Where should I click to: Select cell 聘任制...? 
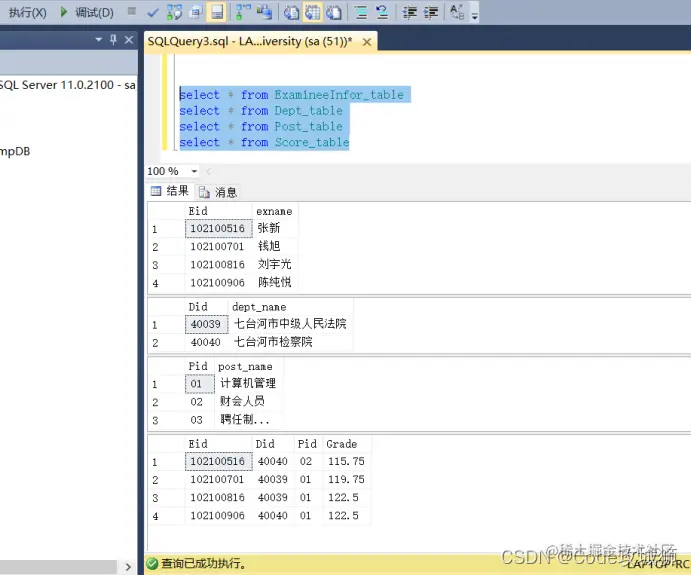pyautogui.click(x=249, y=420)
